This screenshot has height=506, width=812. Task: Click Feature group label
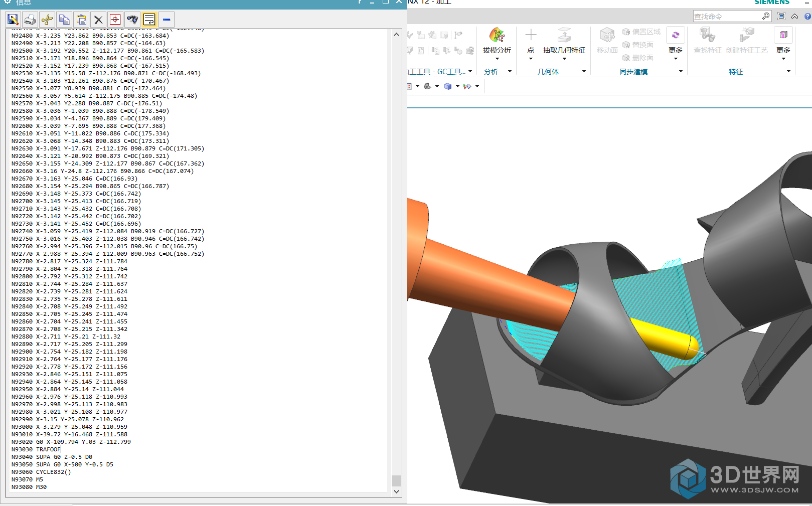(736, 72)
